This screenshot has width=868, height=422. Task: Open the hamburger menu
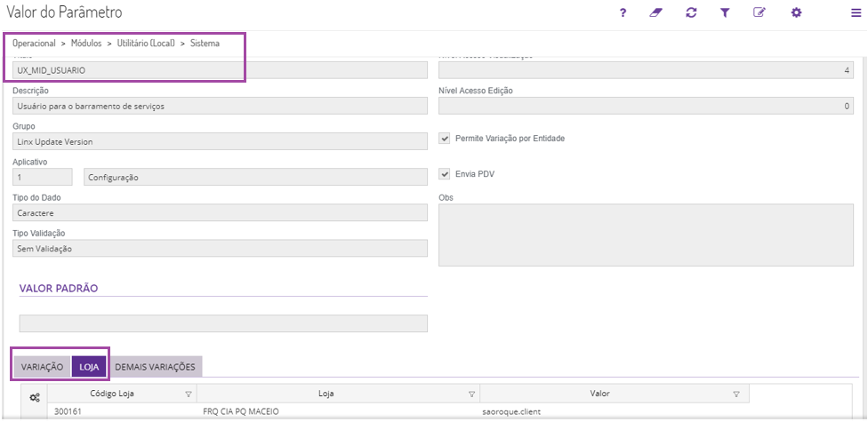point(855,12)
